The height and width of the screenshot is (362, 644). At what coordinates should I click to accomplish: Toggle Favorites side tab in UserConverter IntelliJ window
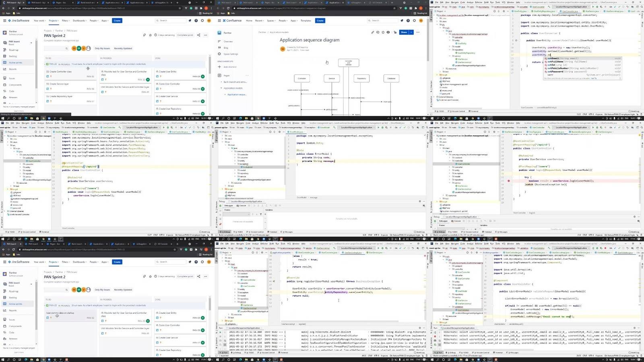(x=431, y=101)
